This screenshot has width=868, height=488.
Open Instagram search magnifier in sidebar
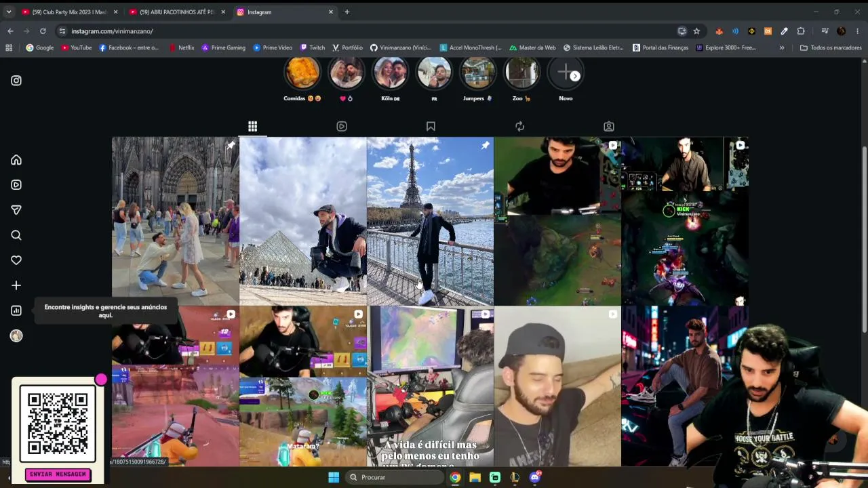16,235
